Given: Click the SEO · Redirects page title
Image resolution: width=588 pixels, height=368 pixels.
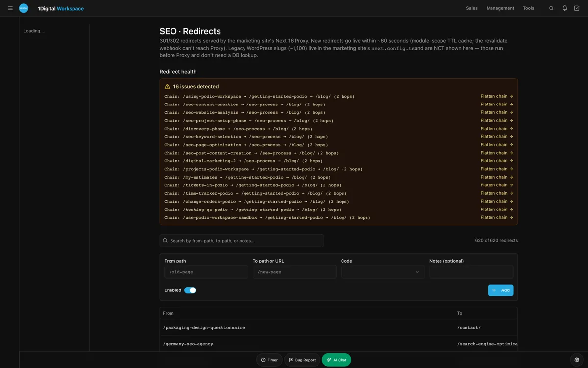Looking at the screenshot, I should point(190,31).
